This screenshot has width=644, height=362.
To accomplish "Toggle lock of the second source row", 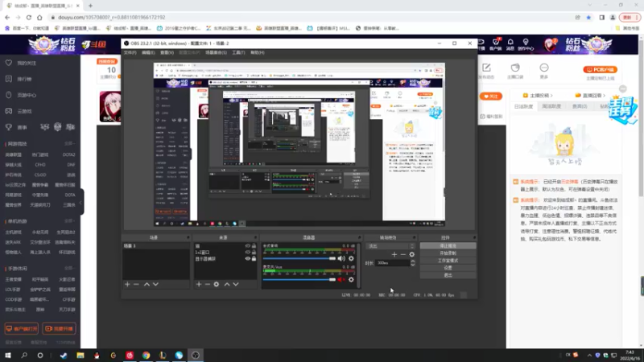I will pyautogui.click(x=254, y=252).
